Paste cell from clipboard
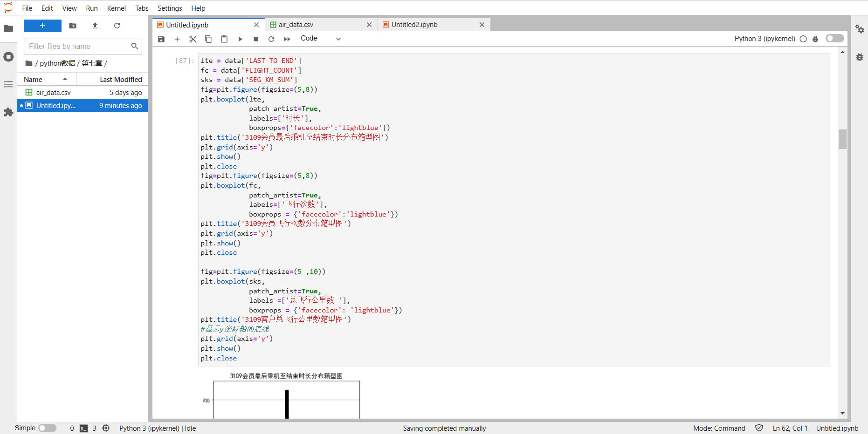Screen dimensions: 868x434 224,39
